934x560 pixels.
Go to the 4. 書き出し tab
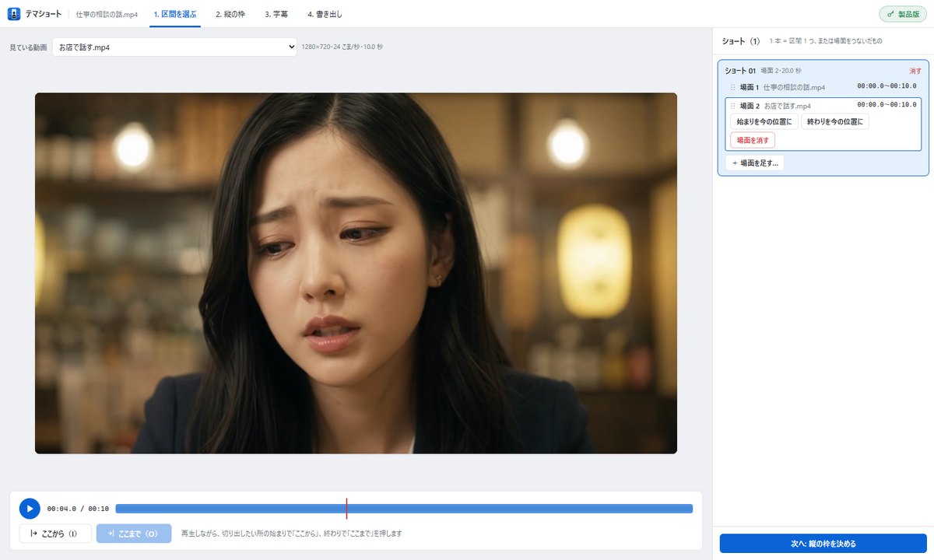[325, 14]
